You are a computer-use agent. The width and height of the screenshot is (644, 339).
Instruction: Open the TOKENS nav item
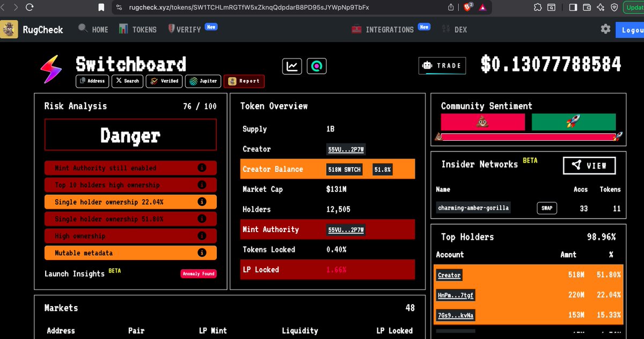tap(138, 29)
